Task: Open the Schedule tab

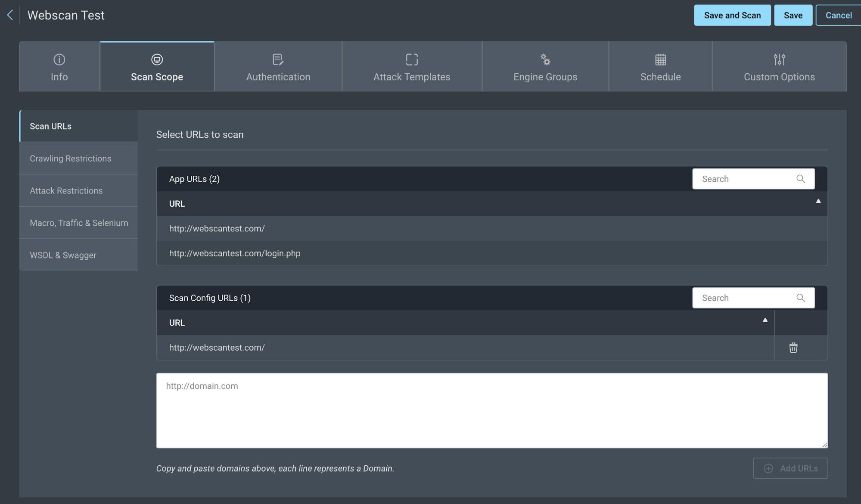Action: point(660,67)
